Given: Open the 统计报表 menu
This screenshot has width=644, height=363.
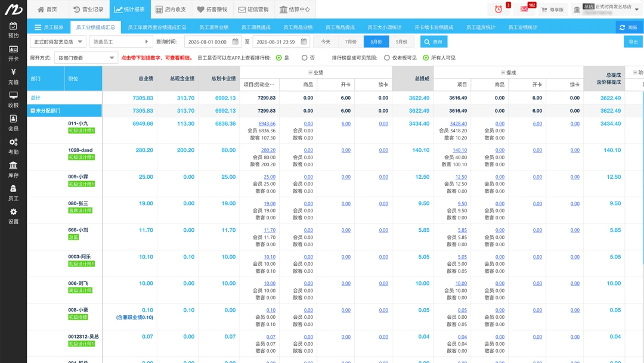Looking at the screenshot, I should (130, 9).
